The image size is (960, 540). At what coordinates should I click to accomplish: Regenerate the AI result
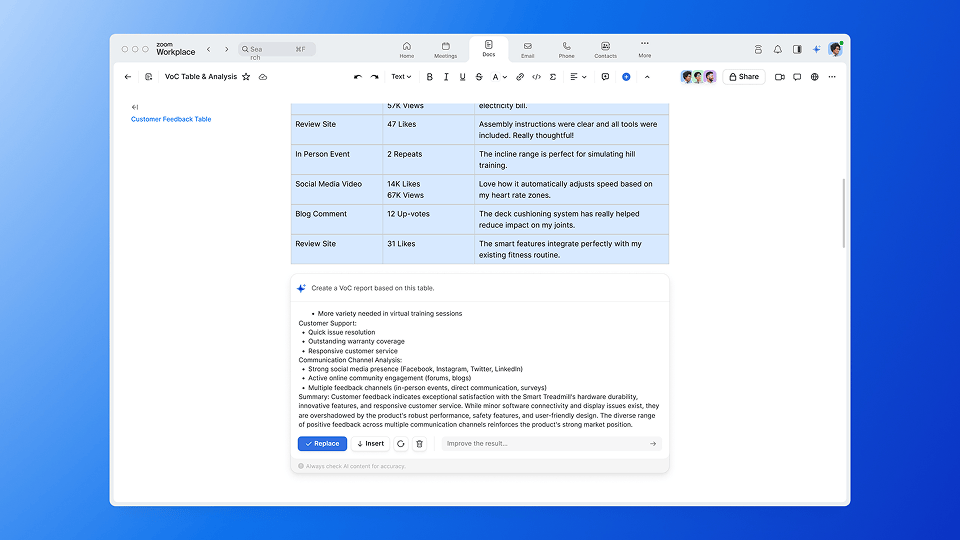click(401, 444)
